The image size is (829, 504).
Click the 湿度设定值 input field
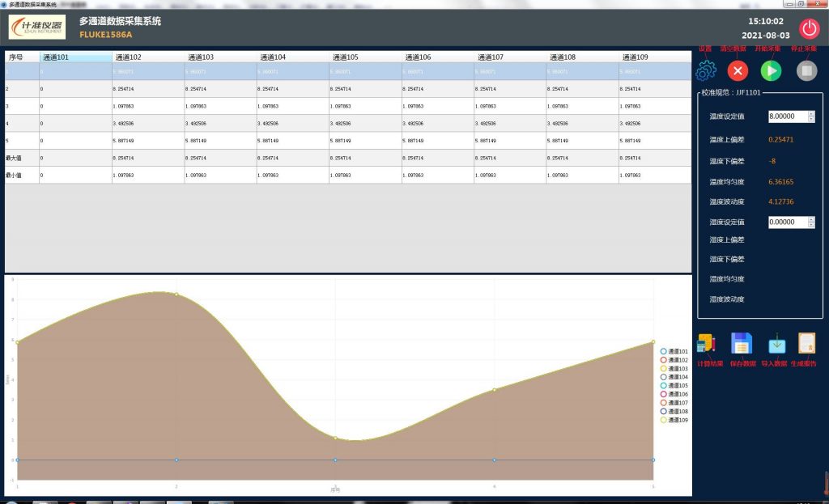point(787,222)
